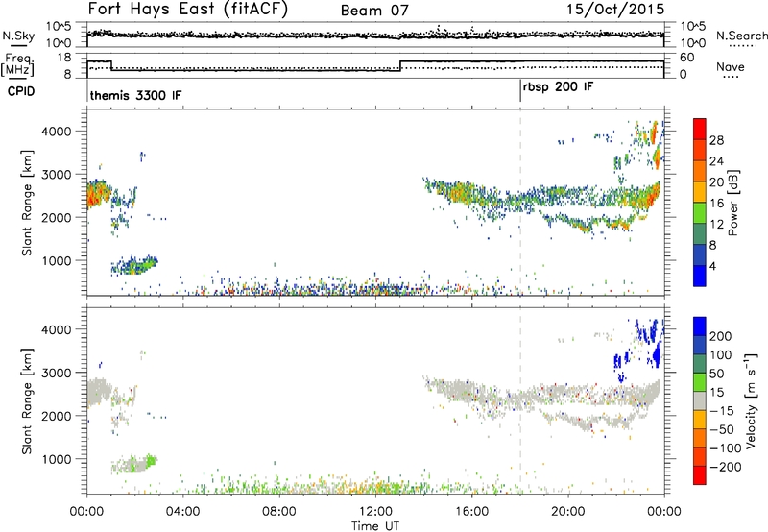Select the 'Freq. [MHz]' axis label
Viewport: 768px width, 532px height.
pyautogui.click(x=17, y=64)
